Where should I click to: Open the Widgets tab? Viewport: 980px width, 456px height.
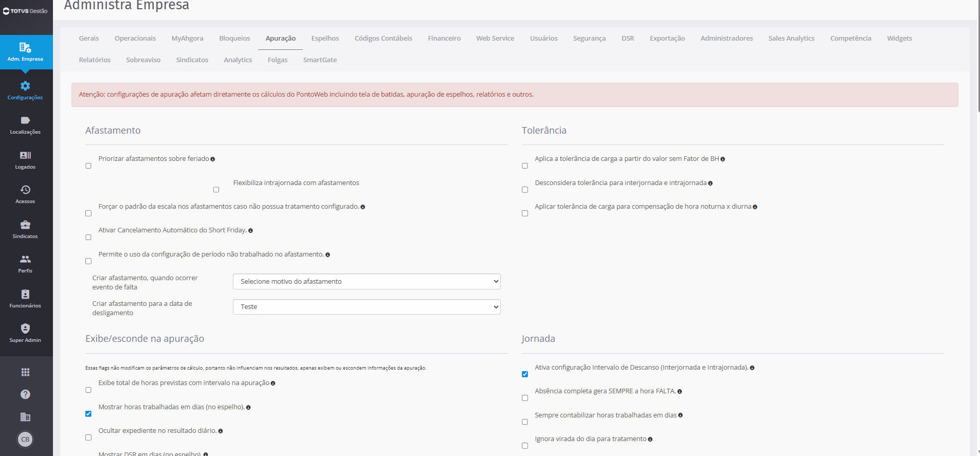pyautogui.click(x=899, y=39)
